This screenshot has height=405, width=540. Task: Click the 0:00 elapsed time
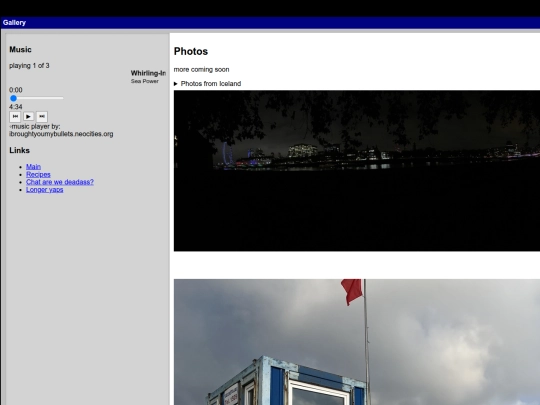(16, 90)
